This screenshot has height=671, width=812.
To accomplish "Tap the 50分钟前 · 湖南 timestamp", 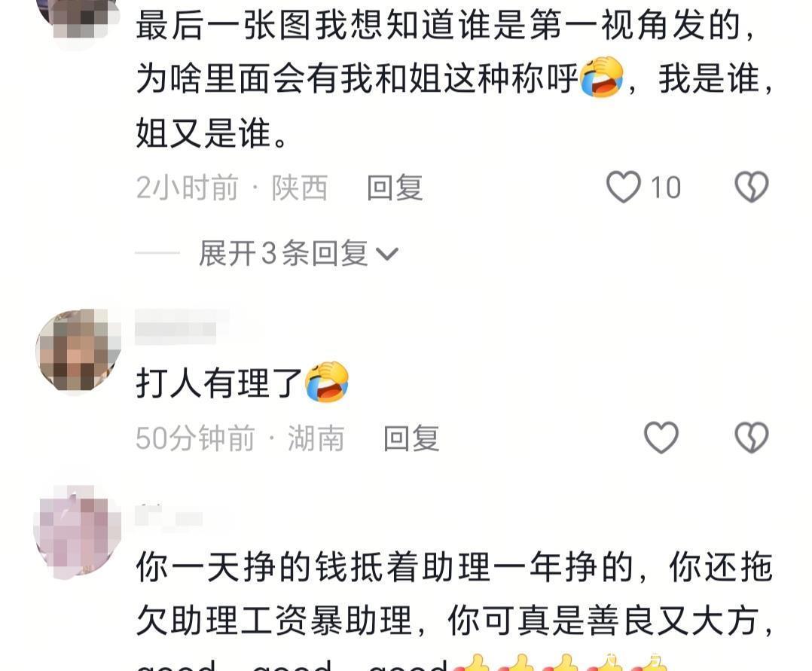I will pos(240,438).
